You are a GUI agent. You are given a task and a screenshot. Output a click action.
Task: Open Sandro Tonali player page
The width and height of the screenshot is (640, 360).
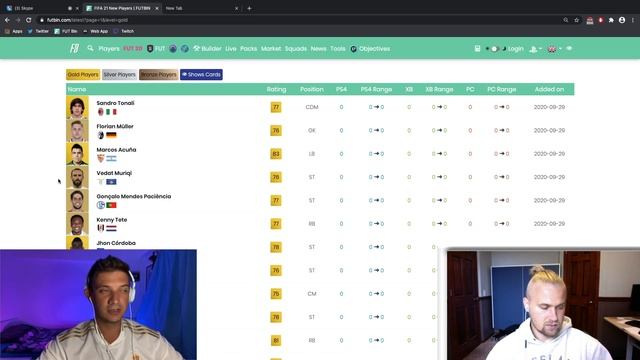point(115,103)
